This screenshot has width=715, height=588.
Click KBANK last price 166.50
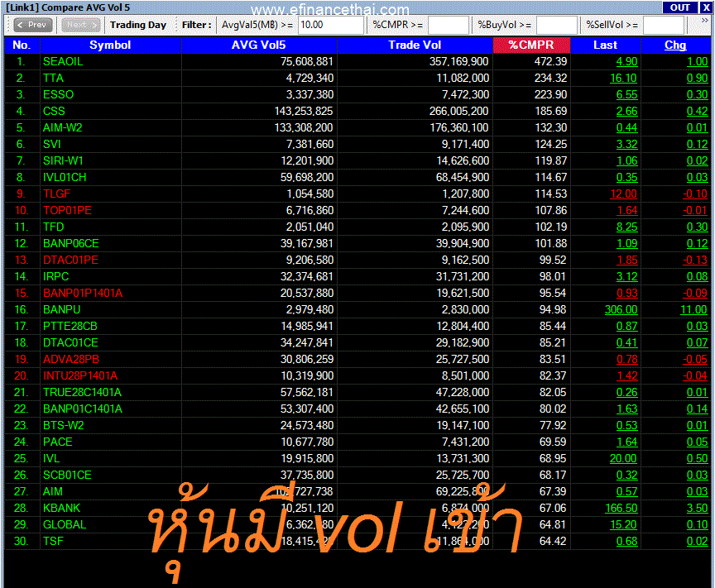(621, 509)
